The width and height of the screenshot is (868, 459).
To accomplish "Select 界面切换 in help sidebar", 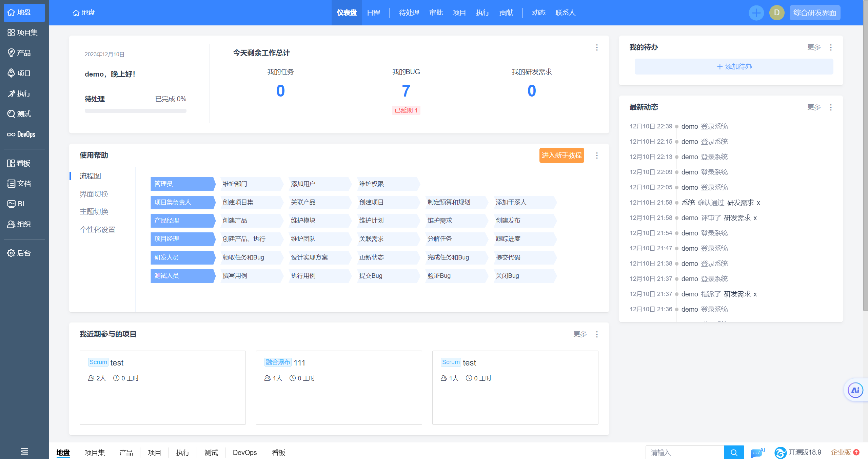I will (x=94, y=194).
